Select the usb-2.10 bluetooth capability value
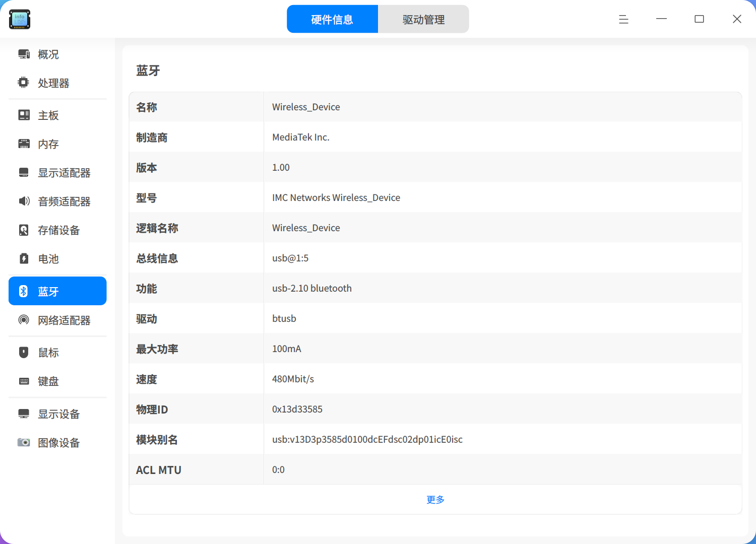 click(312, 288)
